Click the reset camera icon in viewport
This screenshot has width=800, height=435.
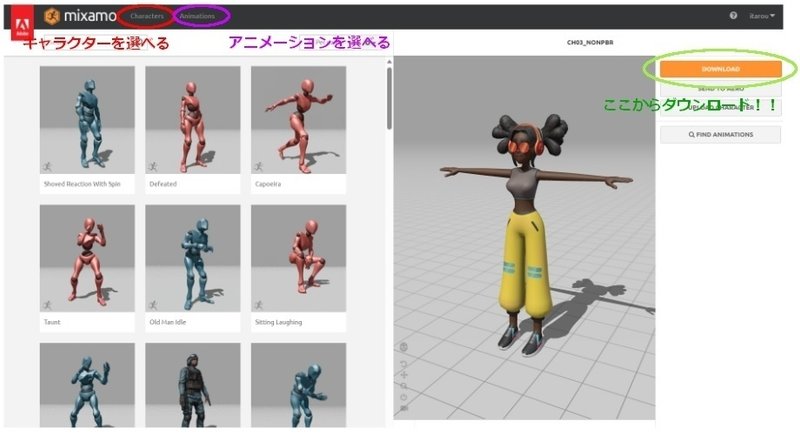pyautogui.click(x=404, y=397)
